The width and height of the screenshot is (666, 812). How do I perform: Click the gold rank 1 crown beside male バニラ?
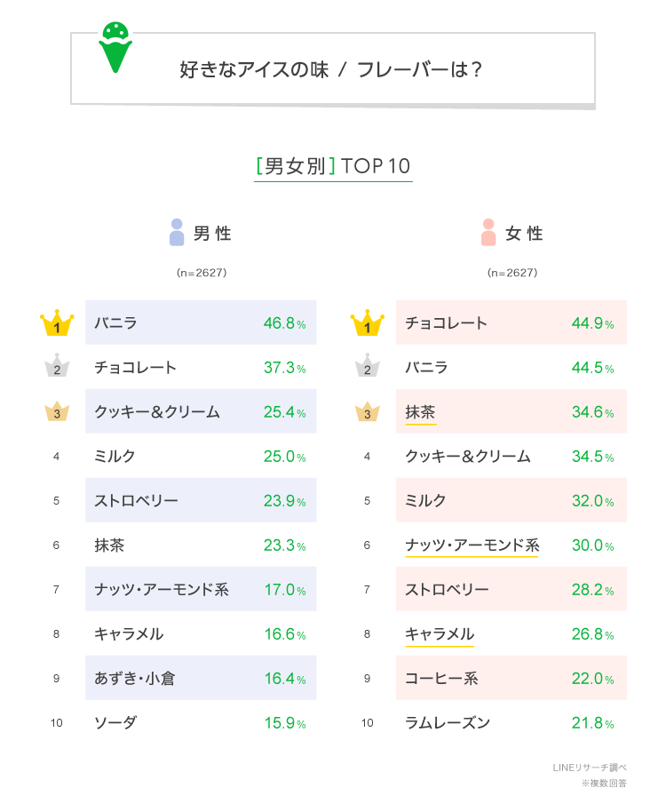pos(57,324)
